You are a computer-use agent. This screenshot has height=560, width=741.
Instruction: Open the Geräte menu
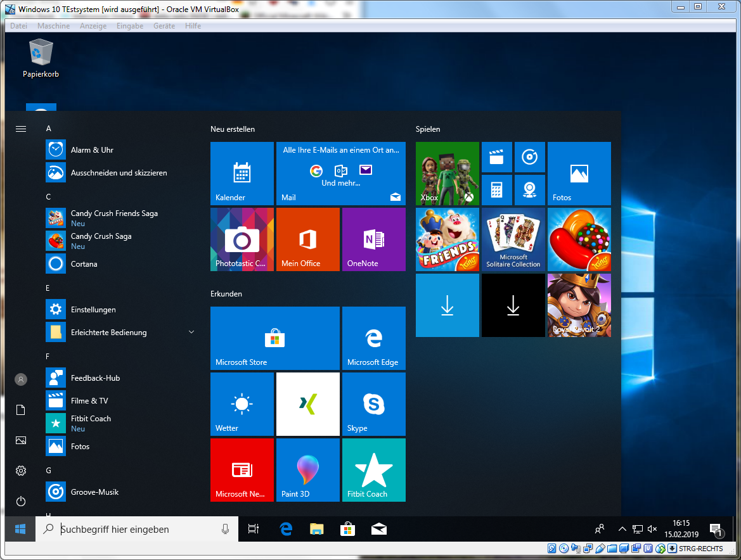[164, 26]
